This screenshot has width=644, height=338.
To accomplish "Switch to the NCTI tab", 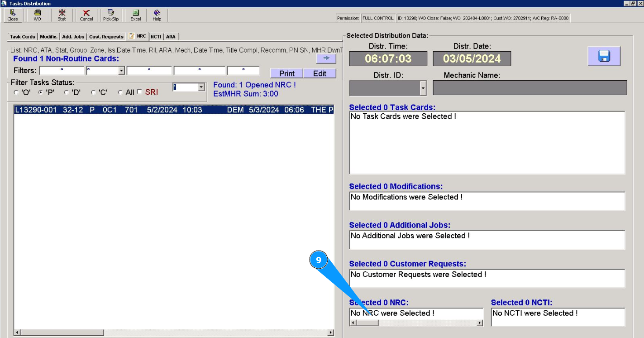I will click(x=156, y=37).
